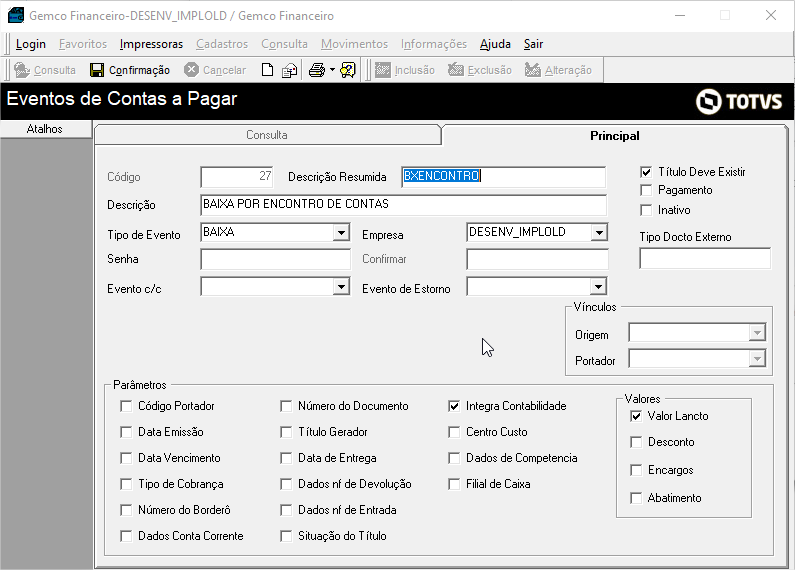Open the Evento c/c dropdown
Image resolution: width=795 pixels, height=570 pixels.
[x=341, y=287]
